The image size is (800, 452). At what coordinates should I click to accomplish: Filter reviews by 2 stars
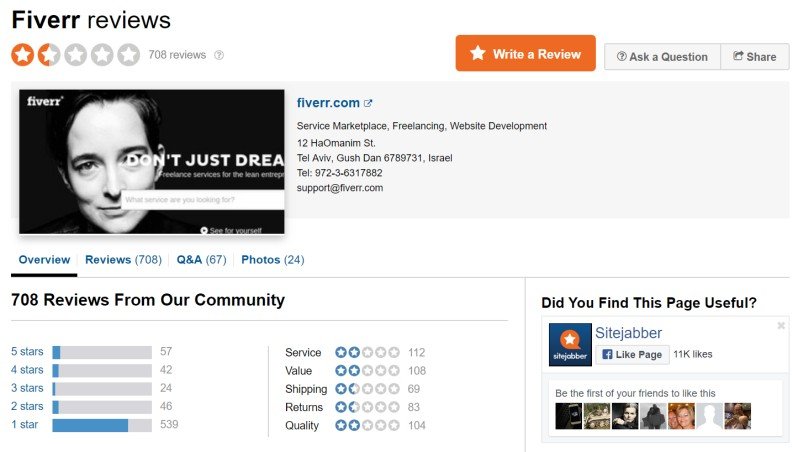tap(28, 407)
